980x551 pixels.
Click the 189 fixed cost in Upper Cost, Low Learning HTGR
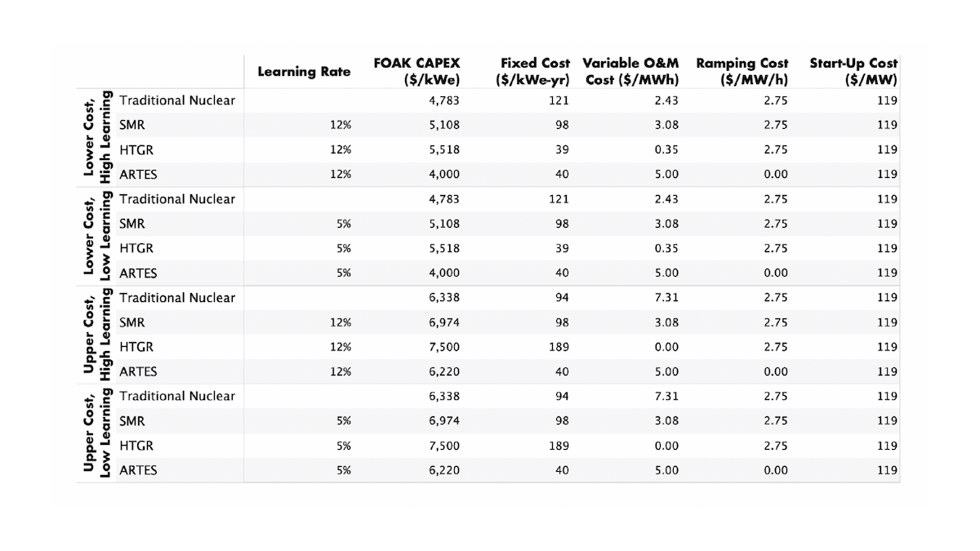(x=559, y=446)
